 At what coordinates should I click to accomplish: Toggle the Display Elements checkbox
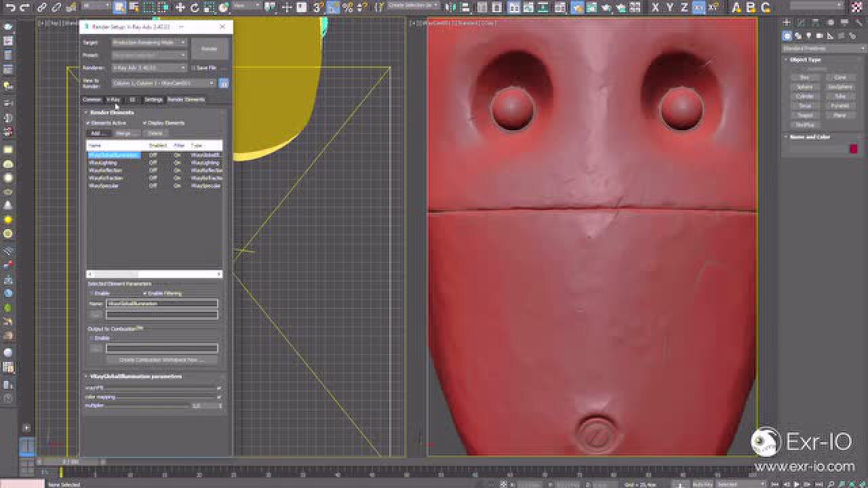(145, 123)
